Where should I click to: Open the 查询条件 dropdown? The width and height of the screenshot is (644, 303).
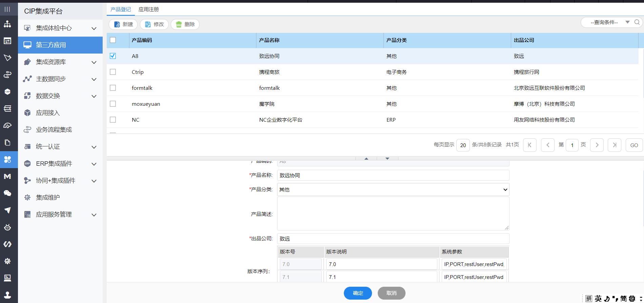610,22
